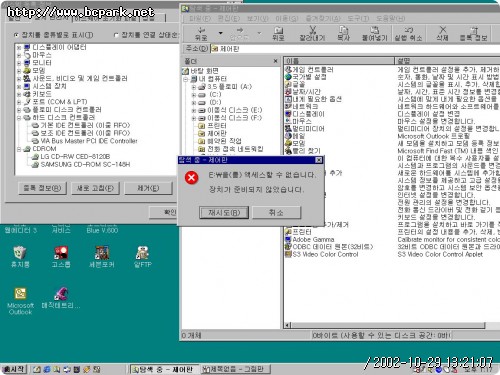Click the 시작 Start button
The width and height of the screenshot is (500, 375).
click(x=14, y=369)
